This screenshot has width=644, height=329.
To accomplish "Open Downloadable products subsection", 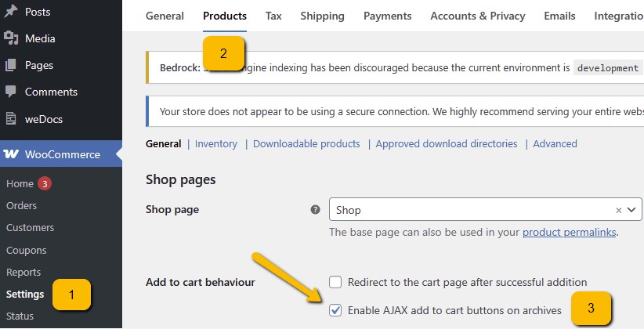I will 306,144.
